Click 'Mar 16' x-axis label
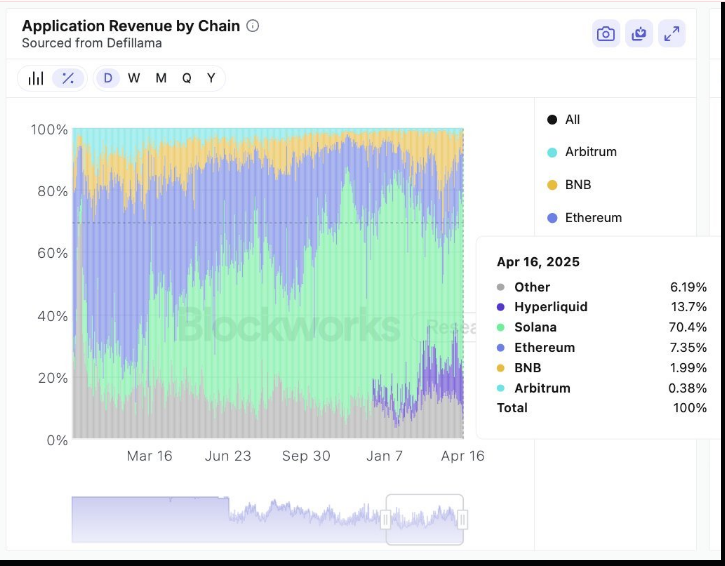The width and height of the screenshot is (725, 566). pos(149,456)
